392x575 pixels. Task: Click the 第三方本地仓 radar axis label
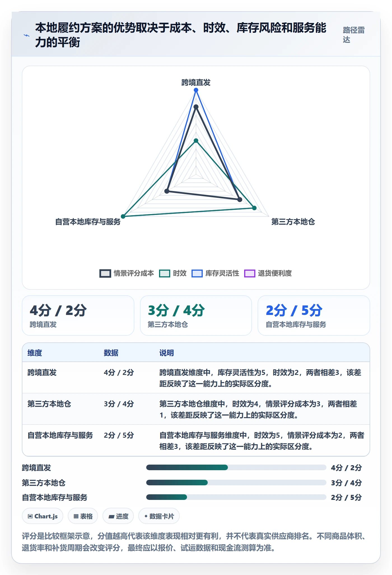click(293, 222)
